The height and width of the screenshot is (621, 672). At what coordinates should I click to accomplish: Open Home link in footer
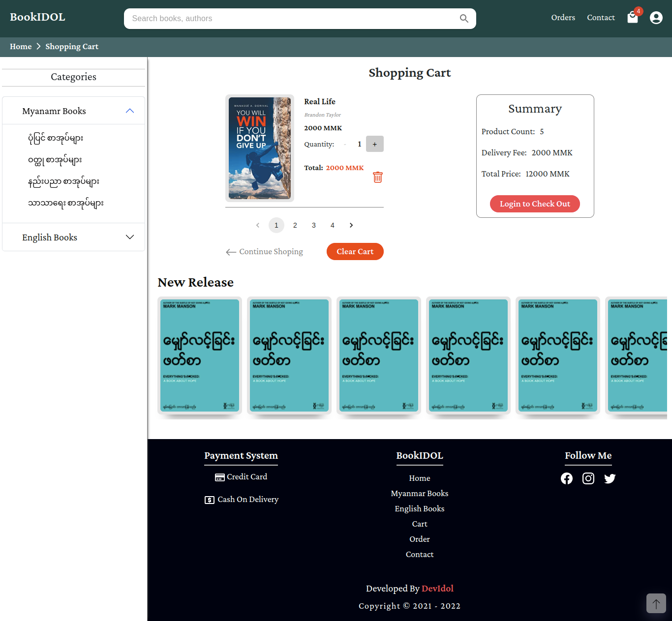click(420, 478)
